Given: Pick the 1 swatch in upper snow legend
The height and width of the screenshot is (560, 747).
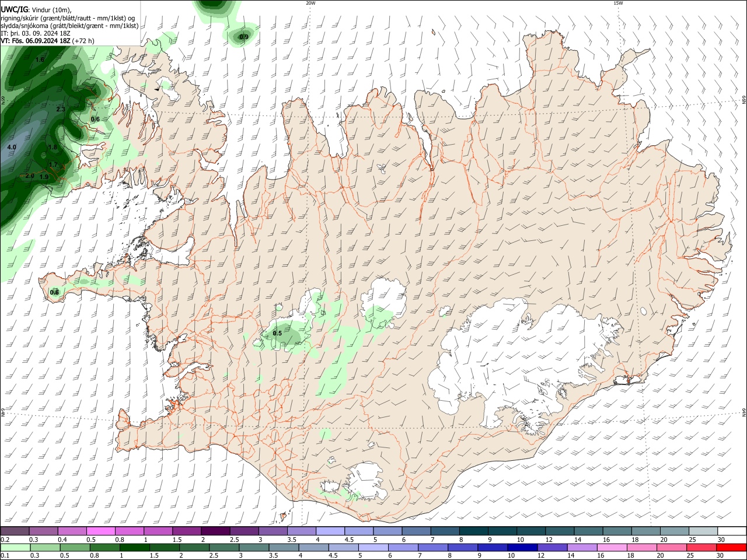Looking at the screenshot, I should 158,531.
